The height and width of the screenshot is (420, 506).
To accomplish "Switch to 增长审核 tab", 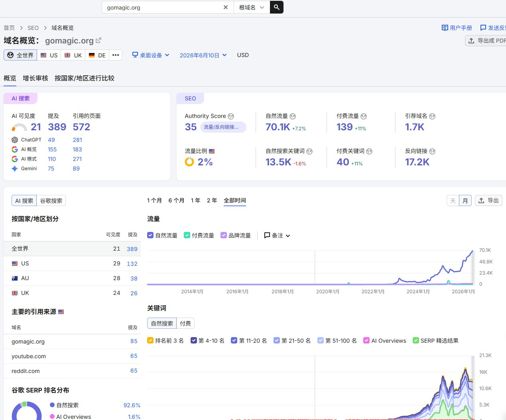I will [35, 78].
